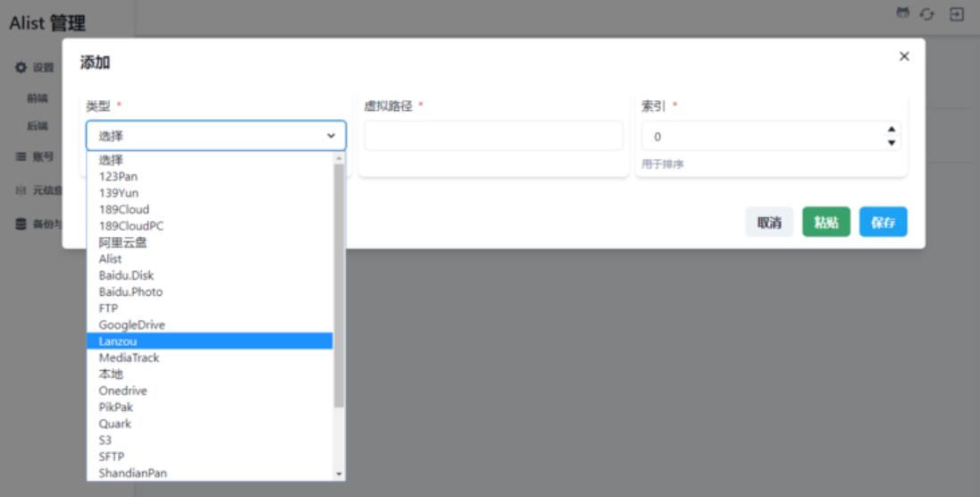Click the 设置 gear icon in sidebar
The height and width of the screenshot is (497, 980).
(21, 67)
